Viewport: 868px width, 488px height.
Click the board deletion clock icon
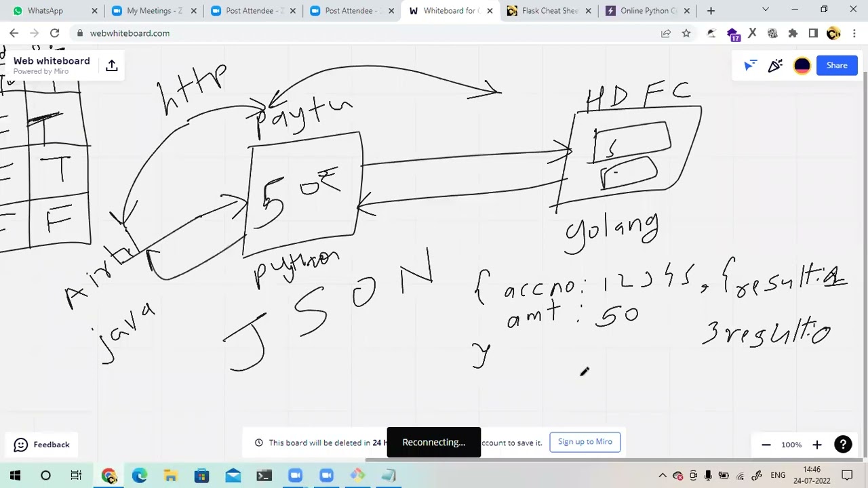pos(258,443)
